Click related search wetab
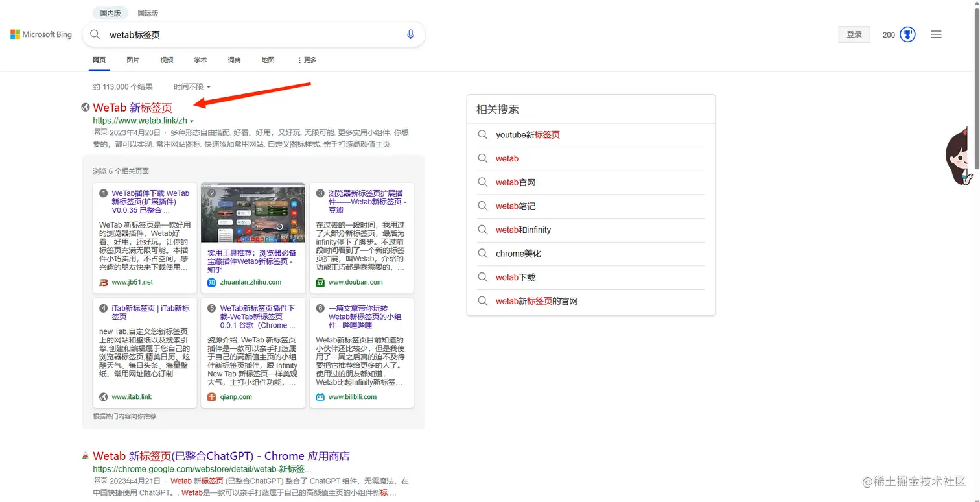The height and width of the screenshot is (502, 980). [507, 158]
